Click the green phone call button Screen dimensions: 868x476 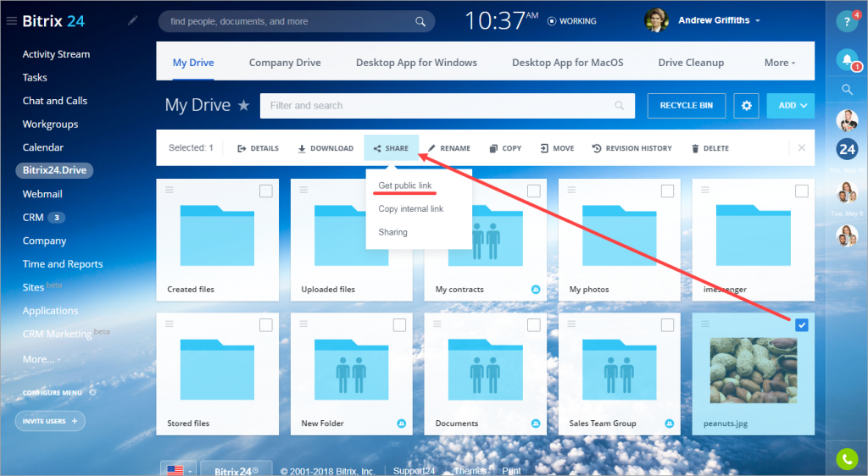[x=847, y=458]
